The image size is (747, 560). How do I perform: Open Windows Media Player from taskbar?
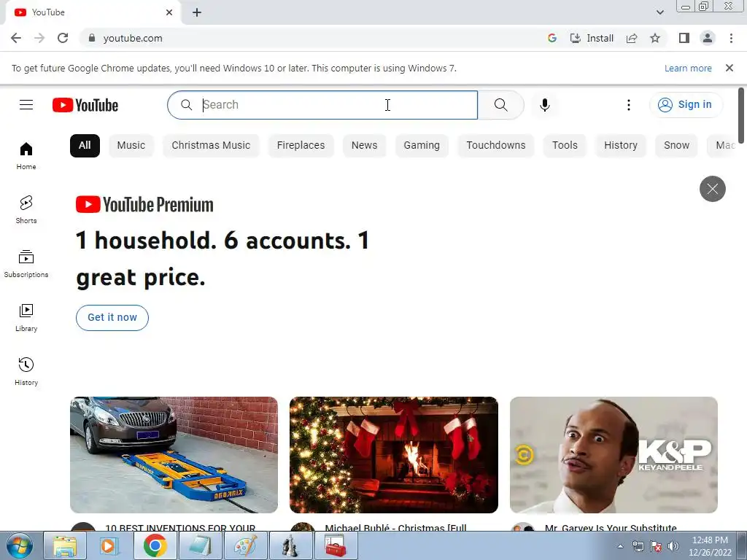click(109, 545)
